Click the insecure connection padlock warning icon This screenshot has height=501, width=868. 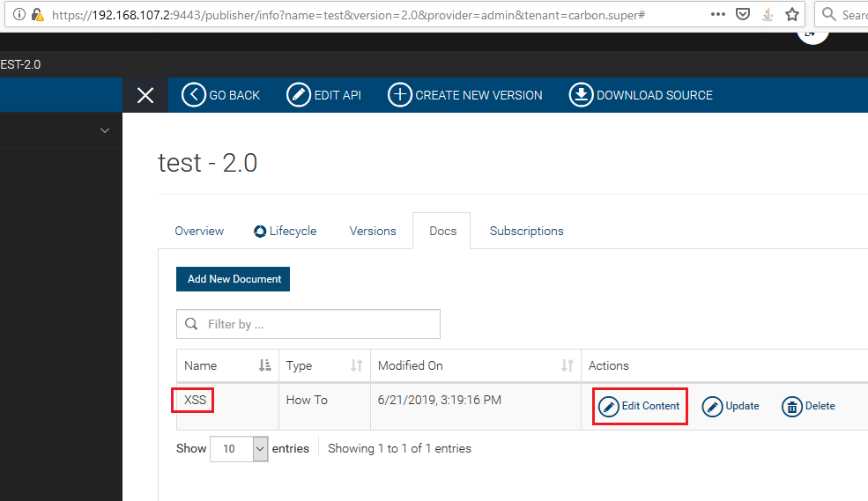[x=37, y=14]
